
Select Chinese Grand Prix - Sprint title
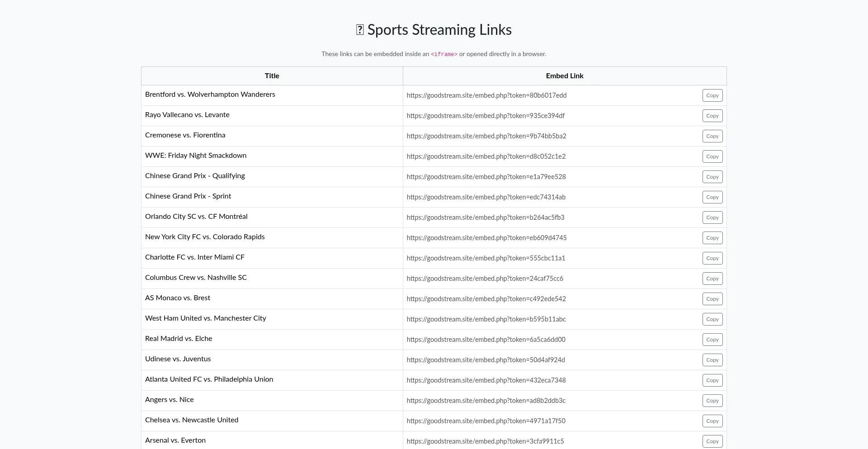[x=188, y=196]
